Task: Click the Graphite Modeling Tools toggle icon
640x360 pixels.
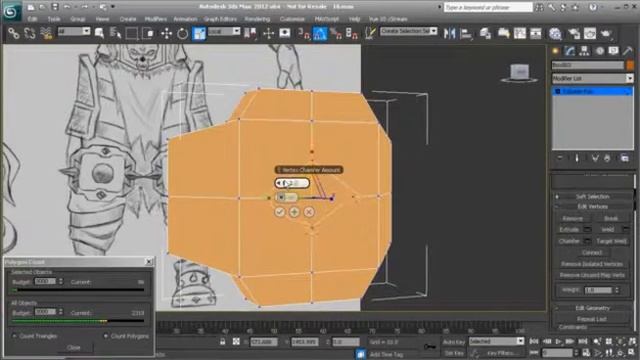Action: pyautogui.click(x=503, y=33)
